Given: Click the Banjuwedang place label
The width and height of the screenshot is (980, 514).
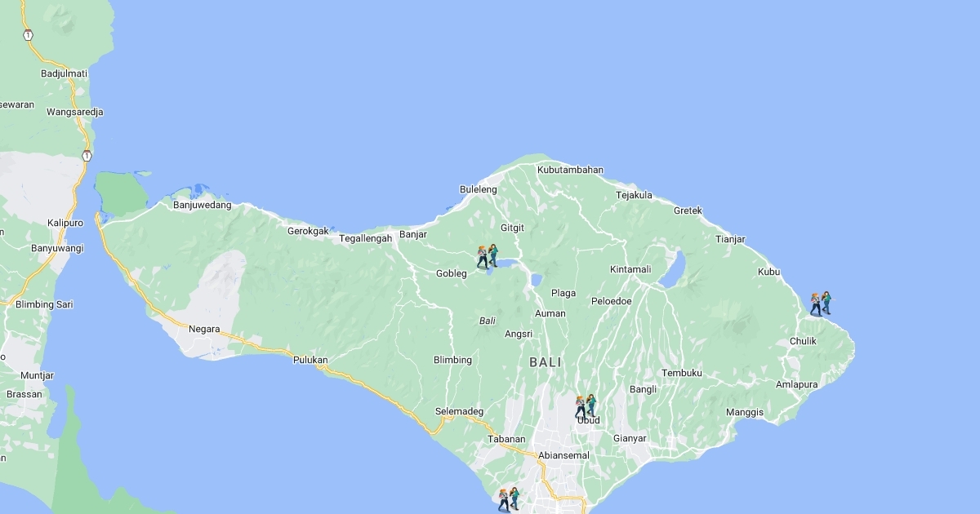Looking at the screenshot, I should pos(202,205).
